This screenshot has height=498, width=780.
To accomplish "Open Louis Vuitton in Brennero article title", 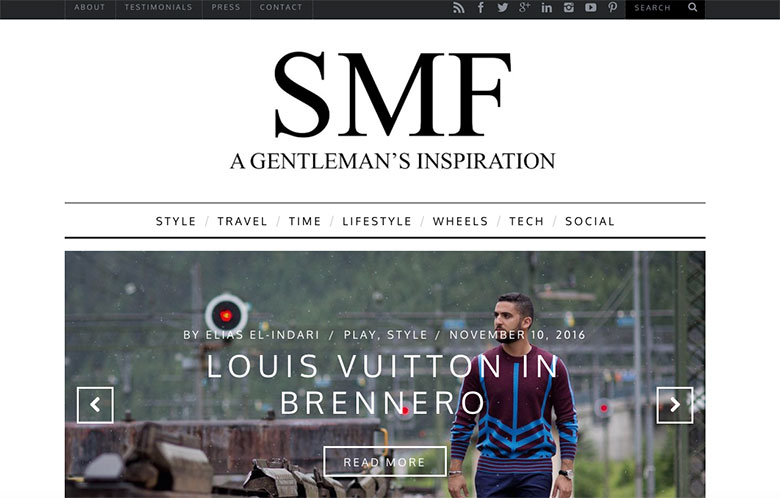I will 383,385.
